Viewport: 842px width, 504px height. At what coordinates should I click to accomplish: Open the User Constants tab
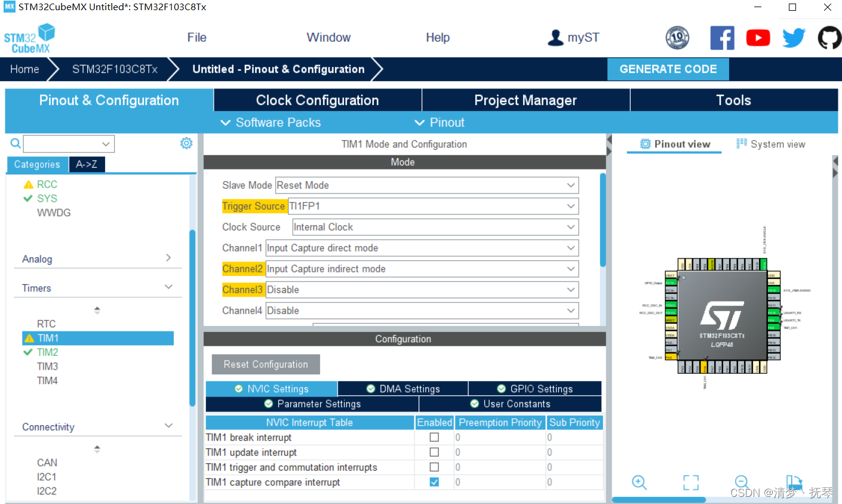click(x=511, y=404)
